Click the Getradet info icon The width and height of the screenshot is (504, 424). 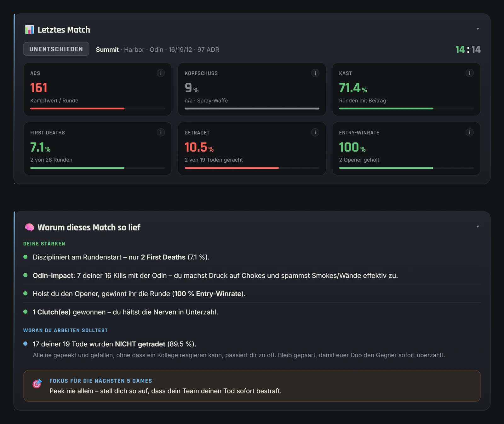(315, 132)
